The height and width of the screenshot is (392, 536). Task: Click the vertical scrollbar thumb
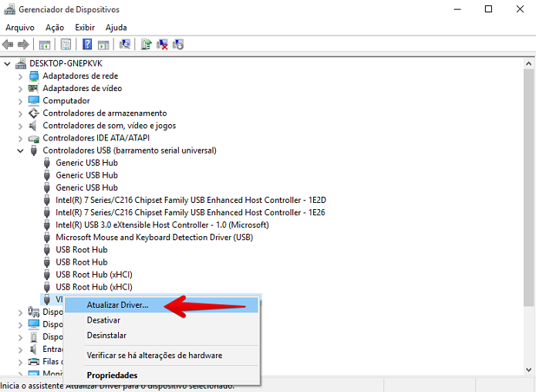click(x=528, y=188)
